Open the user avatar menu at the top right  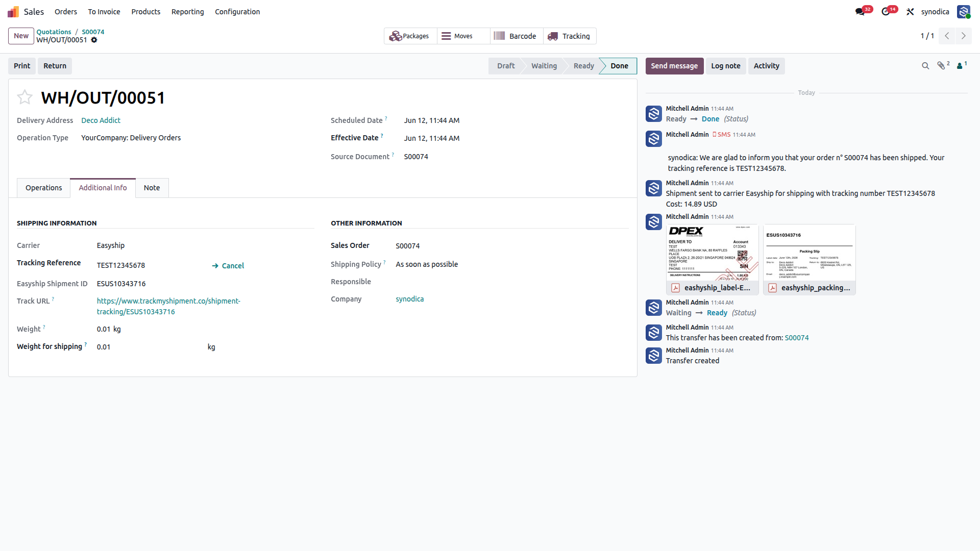[x=964, y=12]
